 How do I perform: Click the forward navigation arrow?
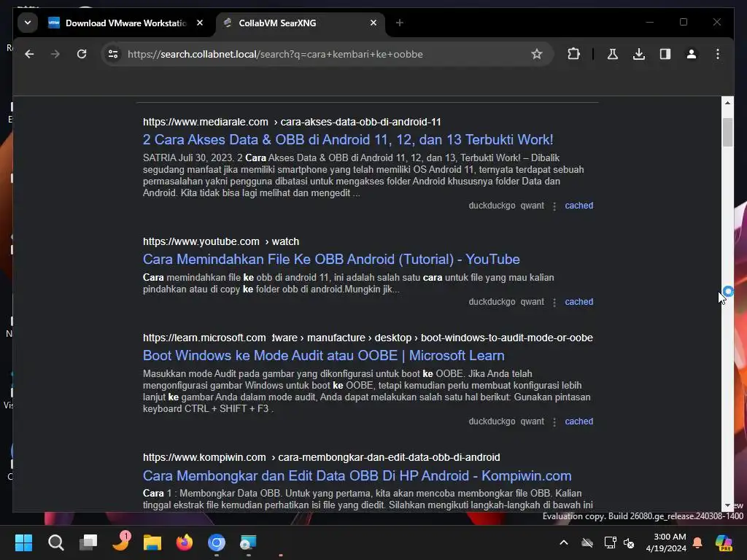pos(55,54)
